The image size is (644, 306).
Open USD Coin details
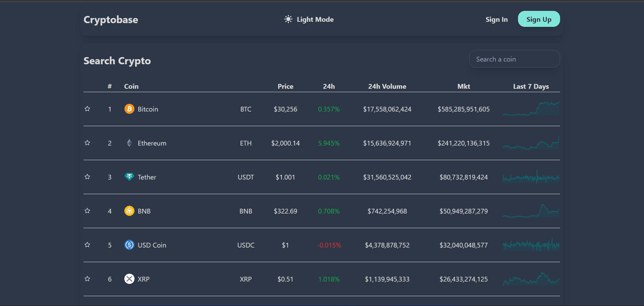pos(152,245)
